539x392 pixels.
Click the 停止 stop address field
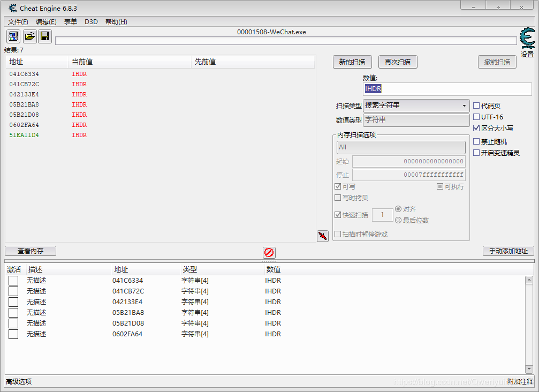click(x=409, y=175)
